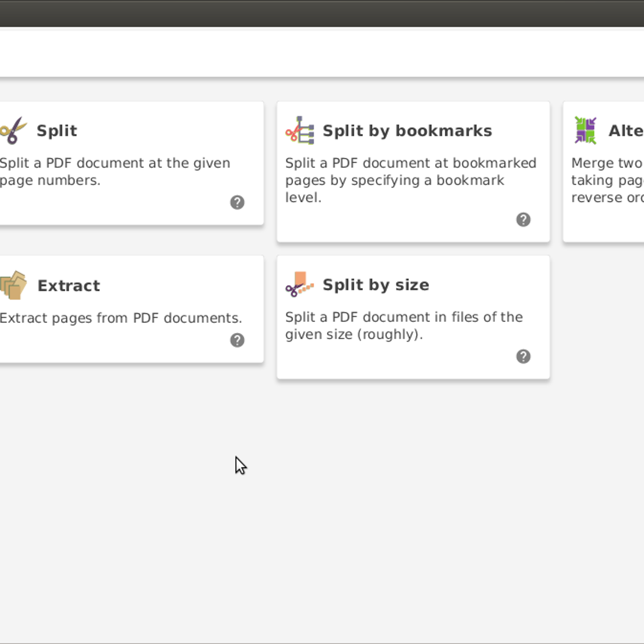This screenshot has width=644, height=644.
Task: Select the Extract module title
Action: [69, 286]
